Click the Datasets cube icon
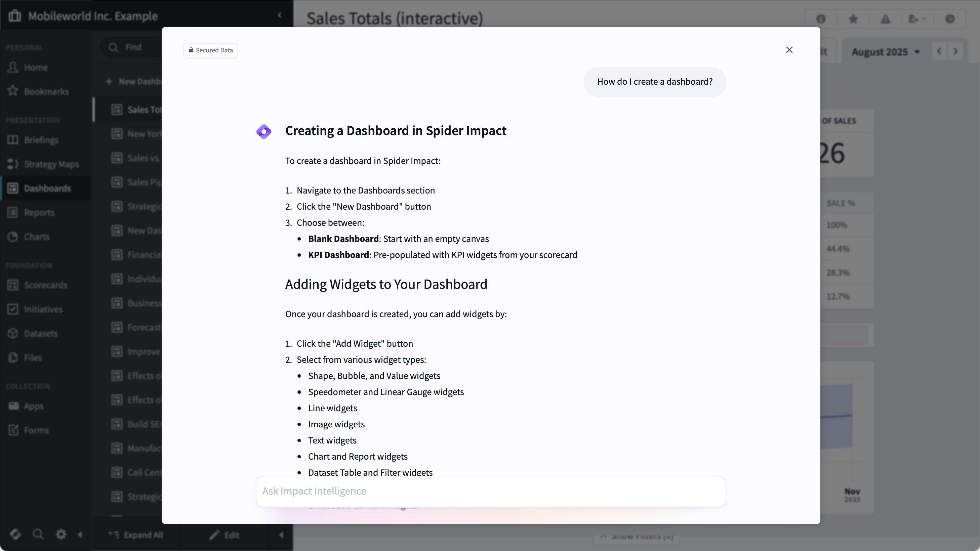The width and height of the screenshot is (980, 551). [13, 333]
